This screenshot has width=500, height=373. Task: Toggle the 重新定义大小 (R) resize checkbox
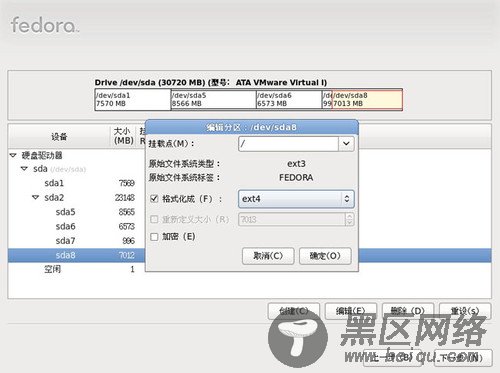[x=154, y=219]
